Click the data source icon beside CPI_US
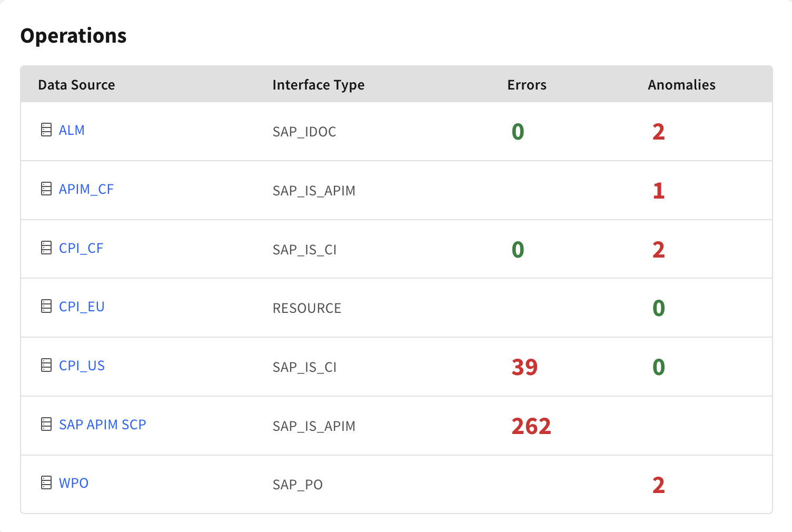Viewport: 792px width, 532px height. pos(46,365)
